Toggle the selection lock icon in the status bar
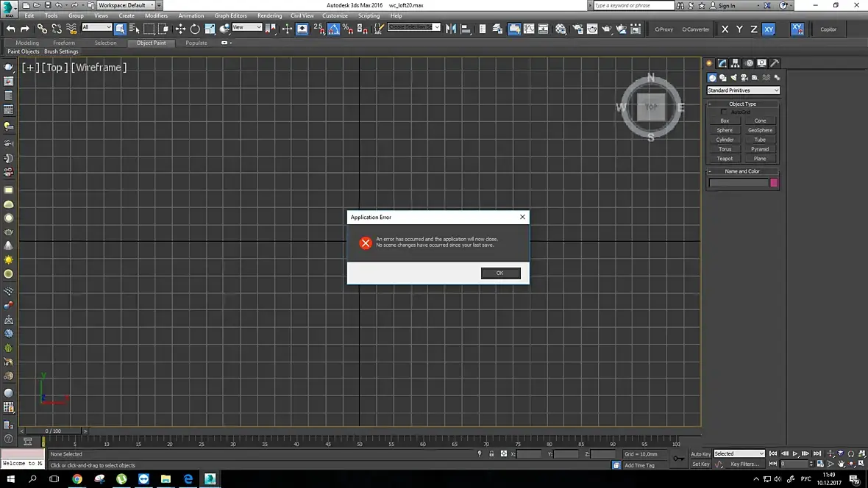Image resolution: width=868 pixels, height=488 pixels. tap(491, 453)
